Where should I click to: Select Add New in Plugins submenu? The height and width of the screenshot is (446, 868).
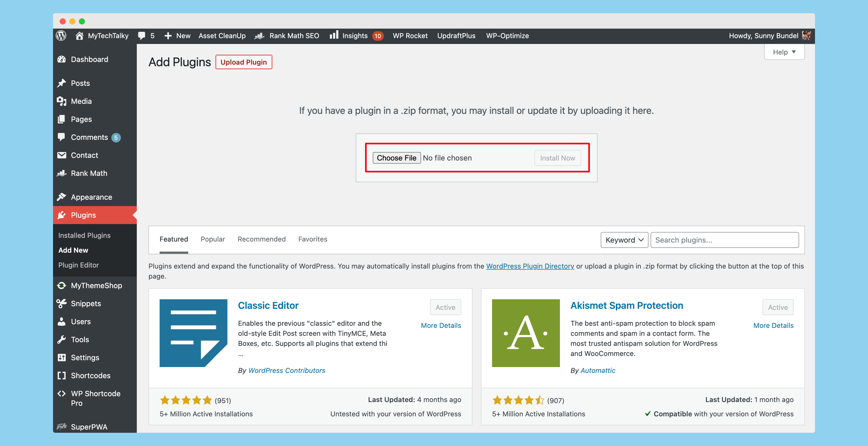click(73, 250)
